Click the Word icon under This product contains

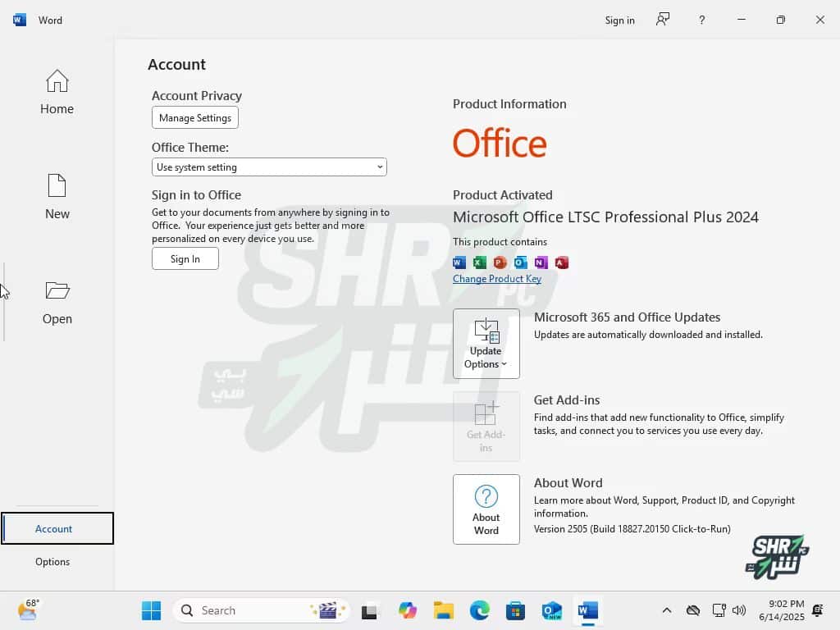pyautogui.click(x=459, y=262)
